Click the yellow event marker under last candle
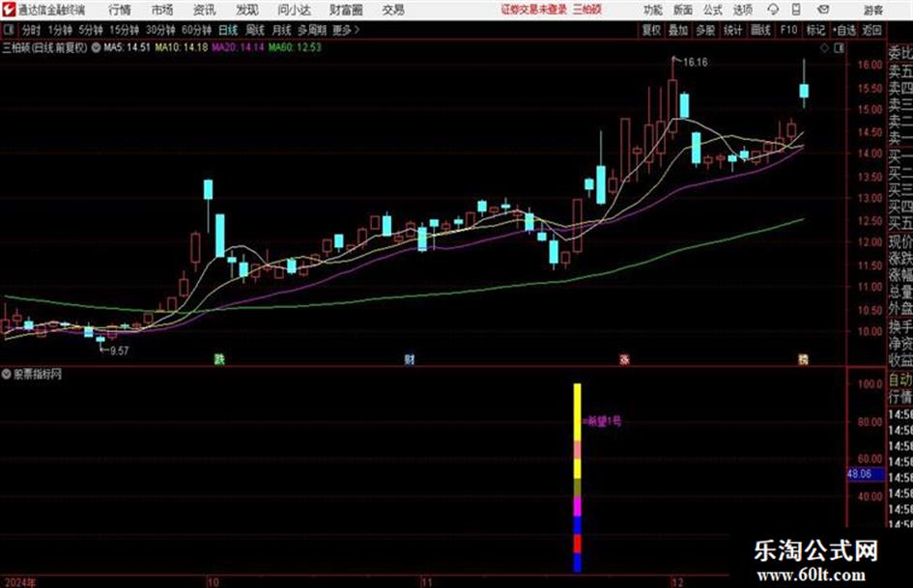Image resolution: width=913 pixels, height=588 pixels. click(803, 359)
